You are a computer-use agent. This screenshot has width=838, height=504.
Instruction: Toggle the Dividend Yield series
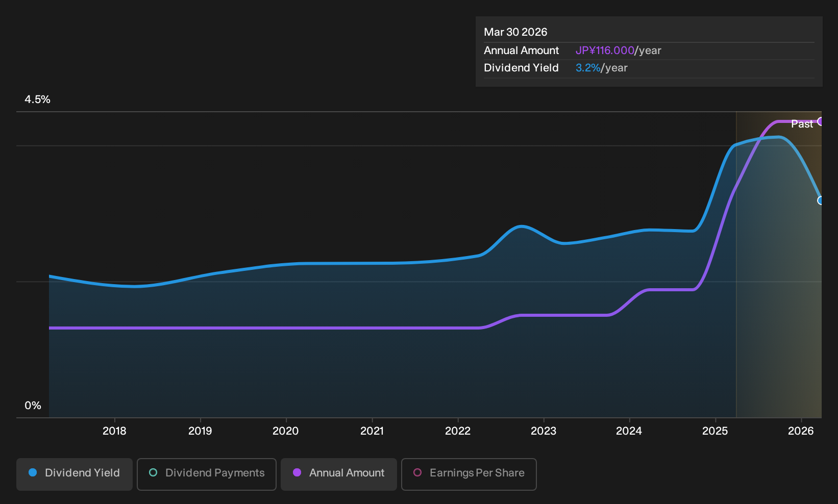(x=75, y=474)
